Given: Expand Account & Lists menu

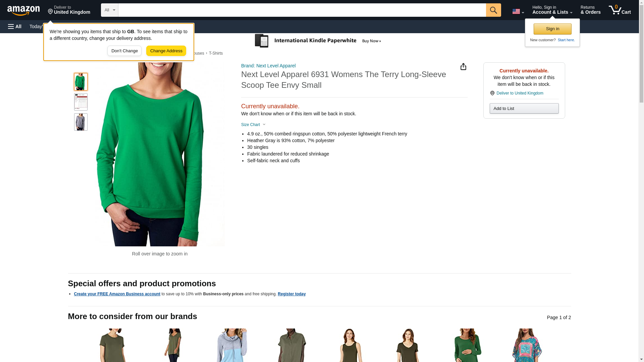Looking at the screenshot, I should click(x=552, y=10).
